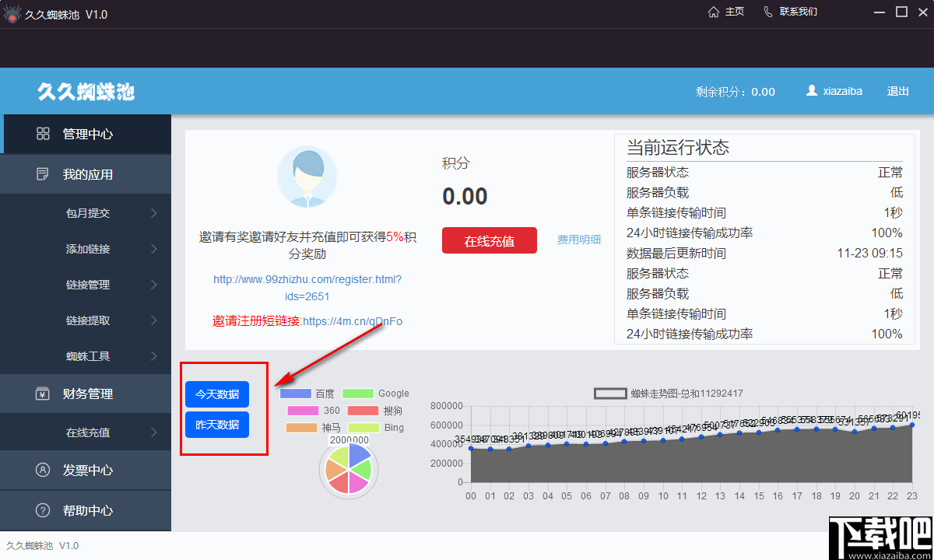Open the 联系我们 link
Viewport: 934px width, 560px height.
[x=799, y=12]
